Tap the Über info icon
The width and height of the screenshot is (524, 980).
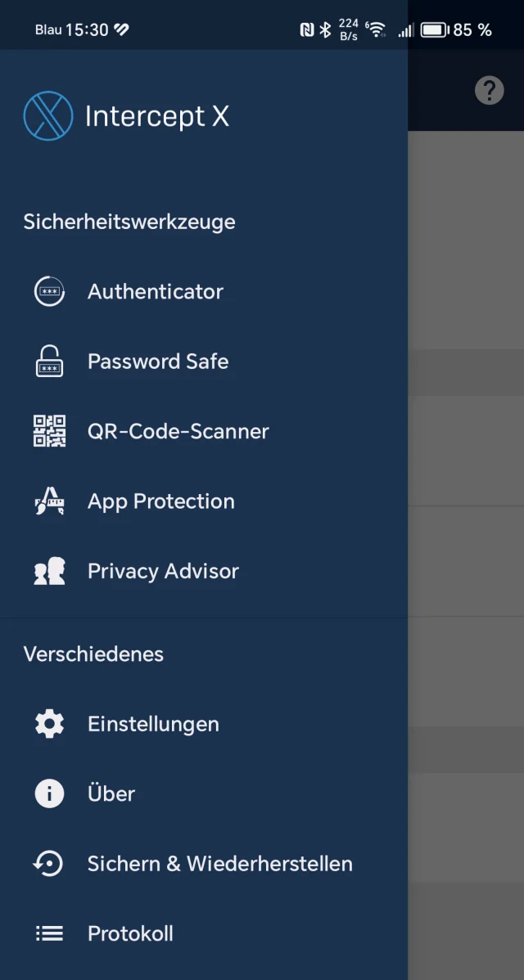[x=49, y=793]
